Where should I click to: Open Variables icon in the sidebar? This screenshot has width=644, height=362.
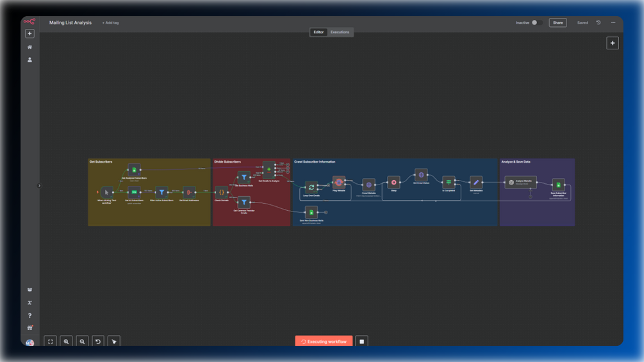point(29,303)
